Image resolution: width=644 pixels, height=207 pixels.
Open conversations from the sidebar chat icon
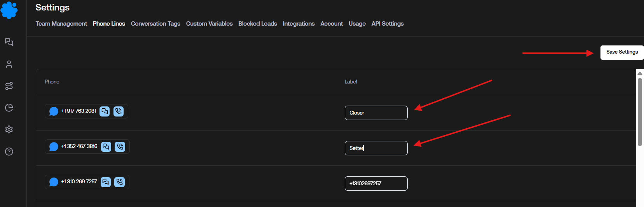pos(9,42)
